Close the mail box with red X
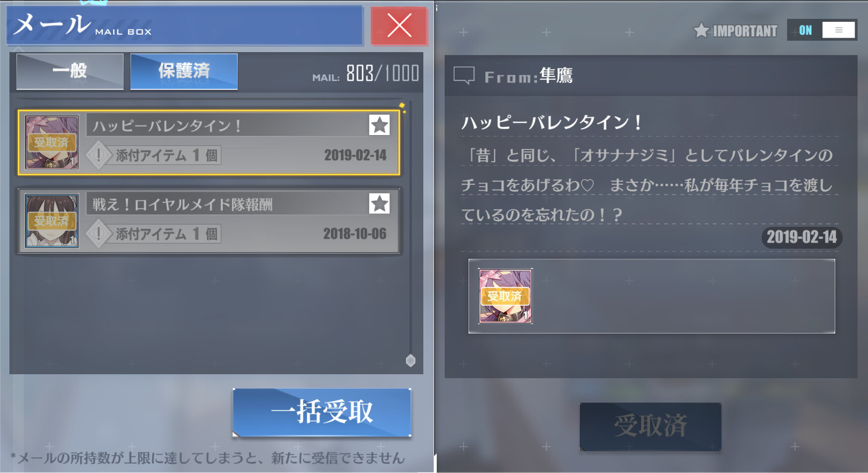This screenshot has height=473, width=868. pyautogui.click(x=399, y=26)
